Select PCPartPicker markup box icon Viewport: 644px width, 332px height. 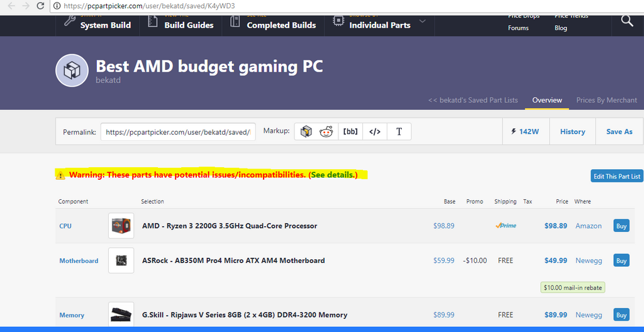point(306,131)
